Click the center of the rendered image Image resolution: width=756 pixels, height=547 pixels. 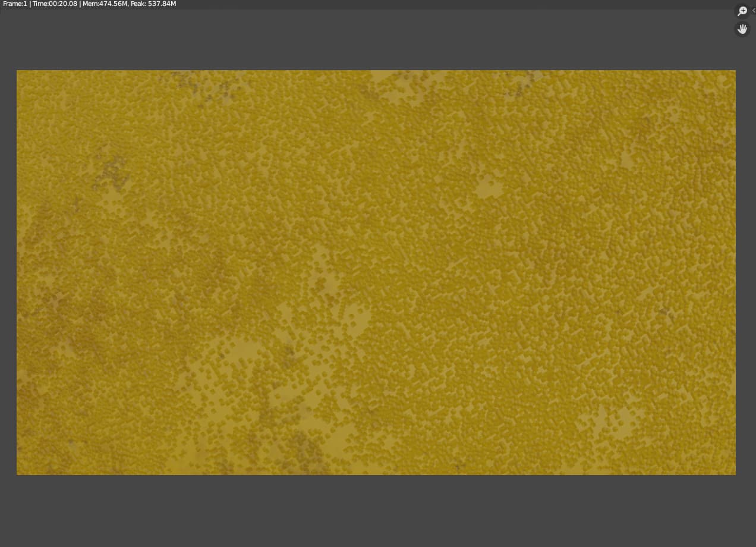376,273
